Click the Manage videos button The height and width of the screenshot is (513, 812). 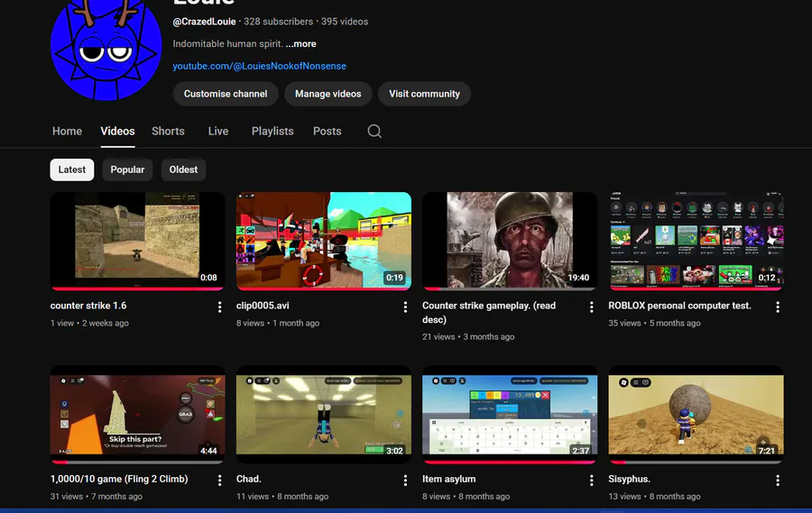coord(328,94)
